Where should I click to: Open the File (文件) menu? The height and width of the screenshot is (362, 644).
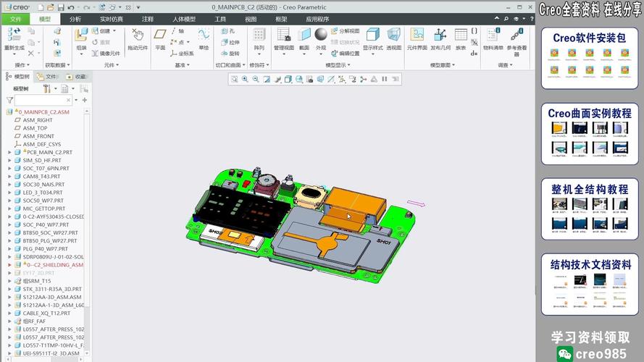pos(16,20)
